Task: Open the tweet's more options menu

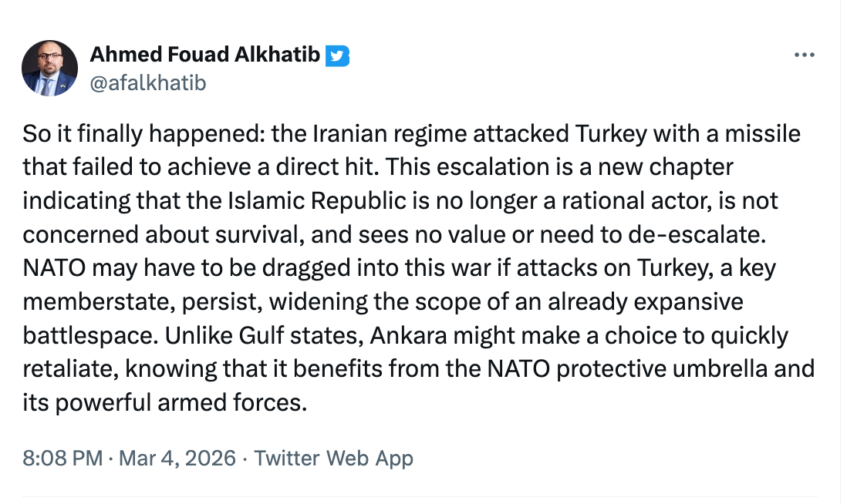Action: pyautogui.click(x=804, y=55)
